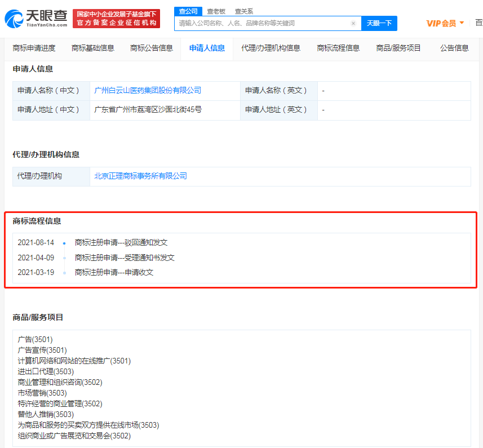Click the 商业管理和组织咨询(3502) service item
Viewport: 483px width, 448px height.
[60, 383]
